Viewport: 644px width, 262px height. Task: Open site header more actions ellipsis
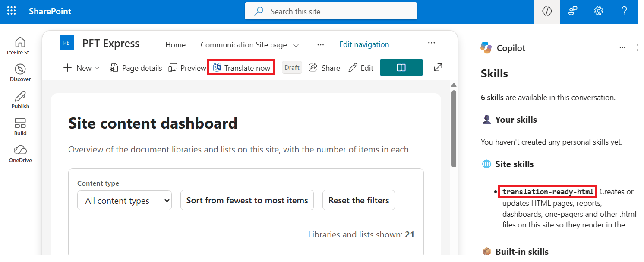point(431,43)
